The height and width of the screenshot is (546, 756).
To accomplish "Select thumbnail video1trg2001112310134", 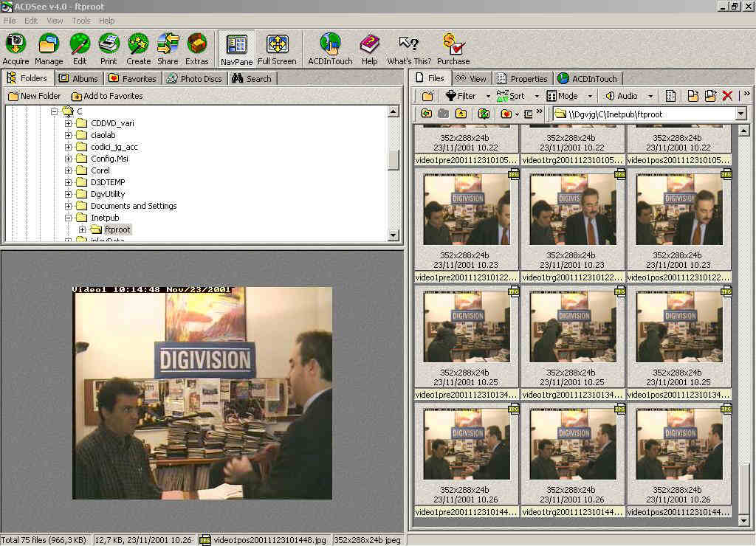I will [x=572, y=342].
